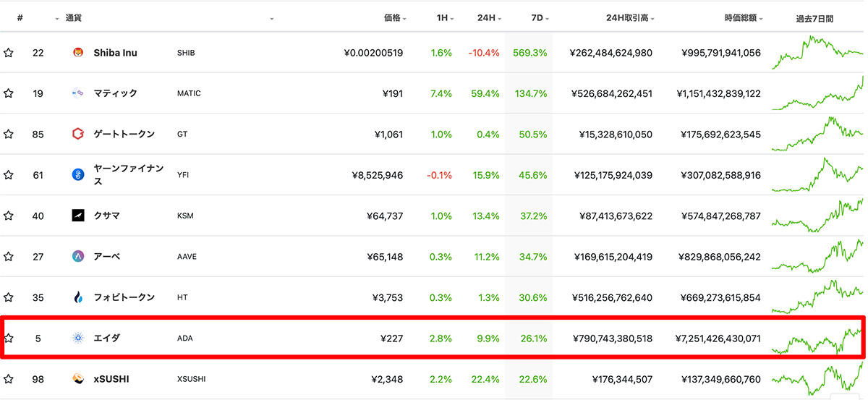Image resolution: width=868 pixels, height=400 pixels.
Task: Star the フォビトークン row
Action: coord(9,297)
